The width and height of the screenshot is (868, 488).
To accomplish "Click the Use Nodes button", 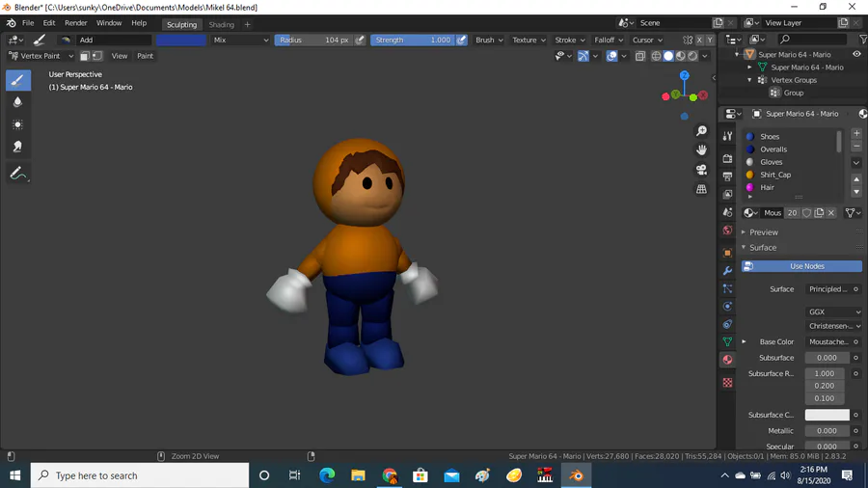I will pos(801,266).
